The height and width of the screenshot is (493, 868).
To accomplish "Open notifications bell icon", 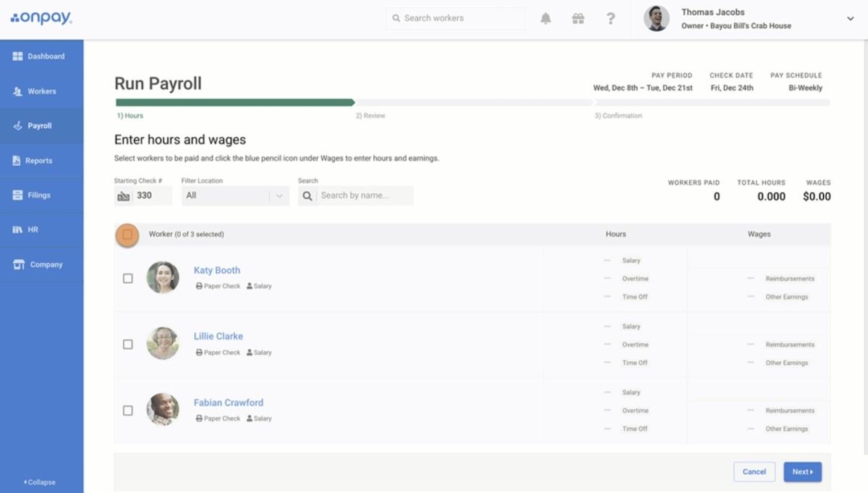I will coord(546,19).
